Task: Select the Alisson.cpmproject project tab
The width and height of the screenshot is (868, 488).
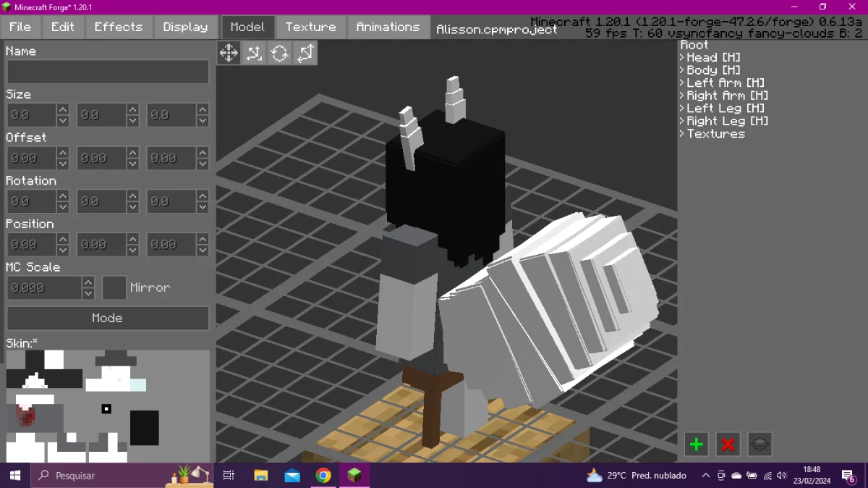Action: tap(497, 30)
